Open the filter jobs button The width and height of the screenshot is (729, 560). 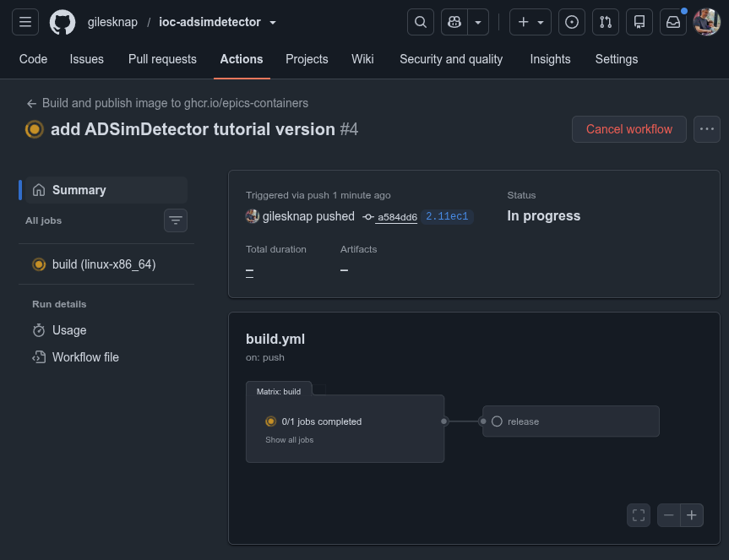[x=175, y=220]
